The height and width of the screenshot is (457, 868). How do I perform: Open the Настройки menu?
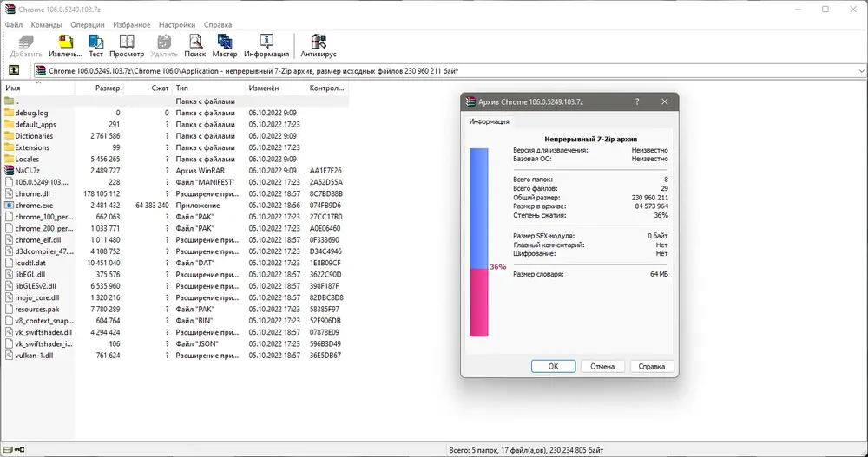177,24
